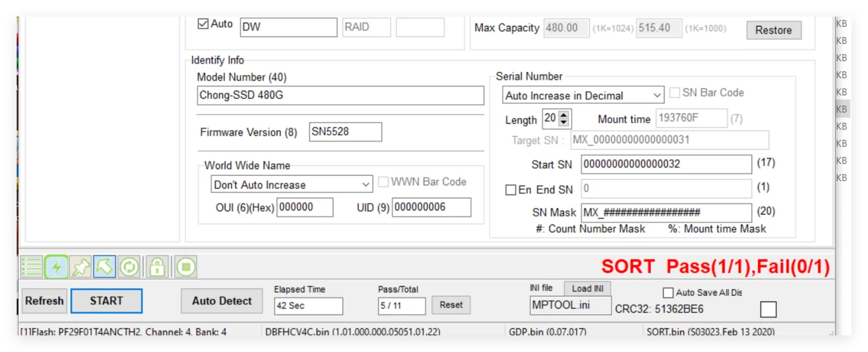Click the SN Mask input field
This screenshot has height=352, width=868.
tap(666, 212)
